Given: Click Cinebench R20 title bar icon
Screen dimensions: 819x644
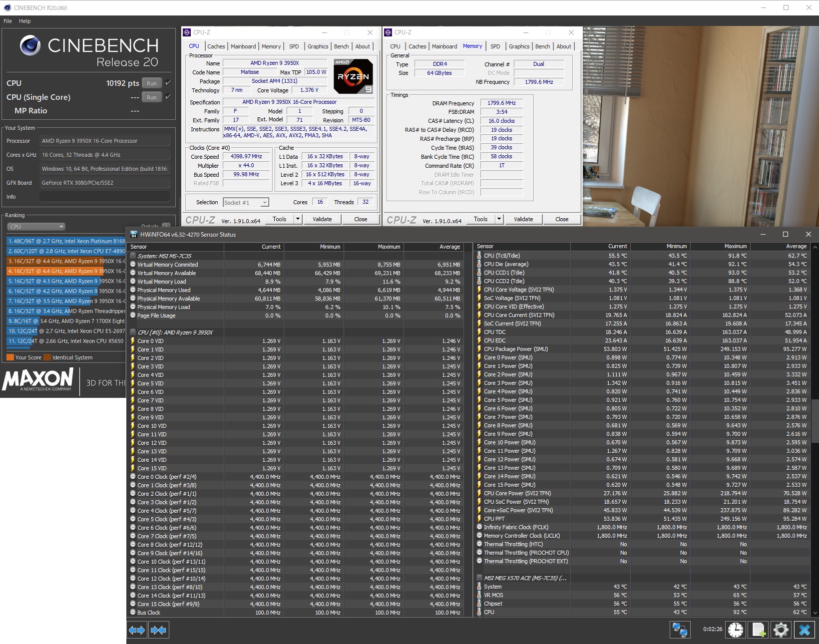Looking at the screenshot, I should [7, 7].
